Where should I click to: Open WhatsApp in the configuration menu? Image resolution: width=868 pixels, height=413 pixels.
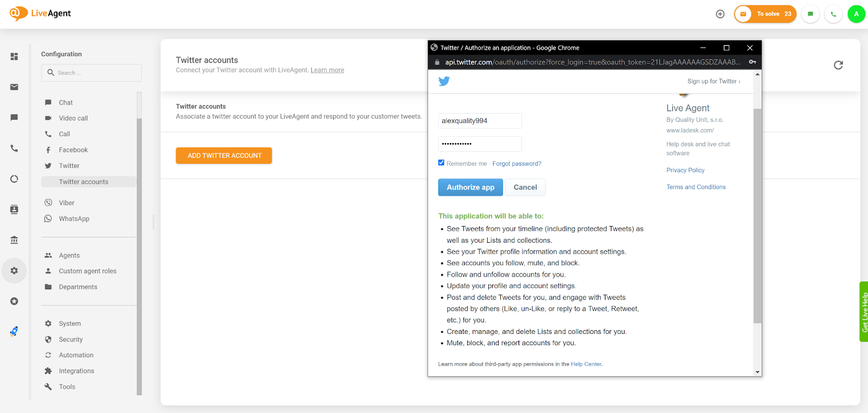point(74,219)
